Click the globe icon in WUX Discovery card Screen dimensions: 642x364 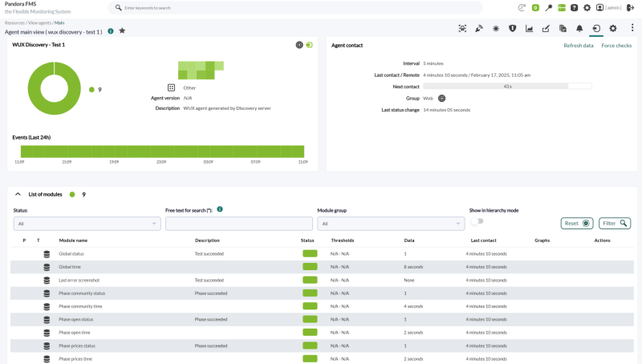299,45
